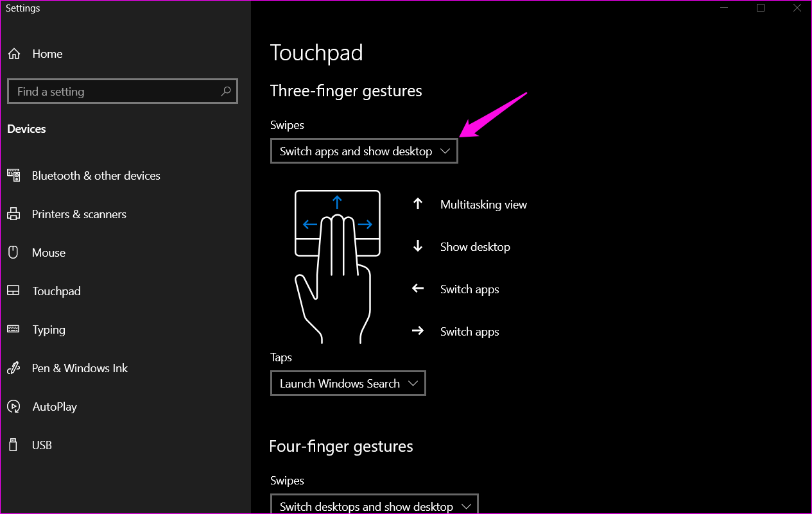
Task: Click the Pen & Windows Ink icon
Action: (x=13, y=368)
